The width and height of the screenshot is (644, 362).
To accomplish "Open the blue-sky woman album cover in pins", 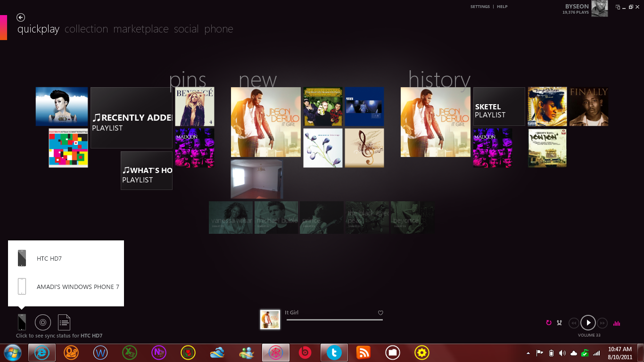I will coord(62,107).
